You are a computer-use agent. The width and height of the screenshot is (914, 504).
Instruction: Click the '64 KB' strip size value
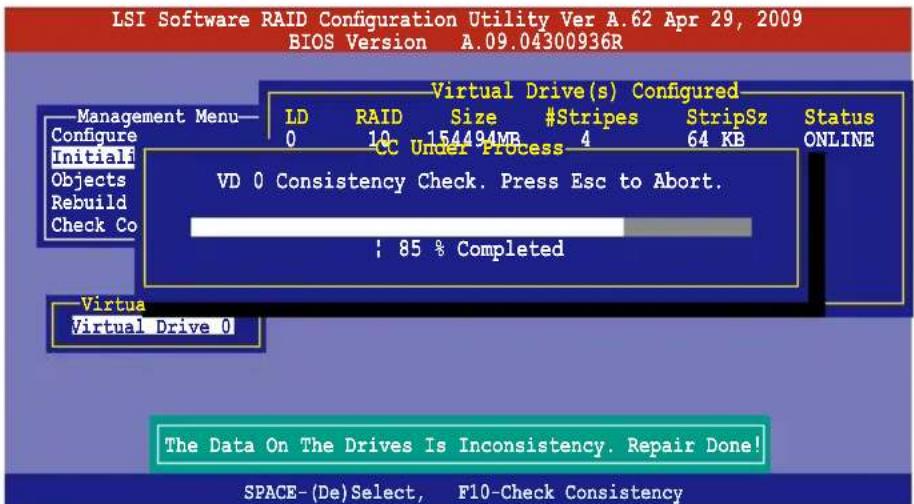tap(715, 140)
